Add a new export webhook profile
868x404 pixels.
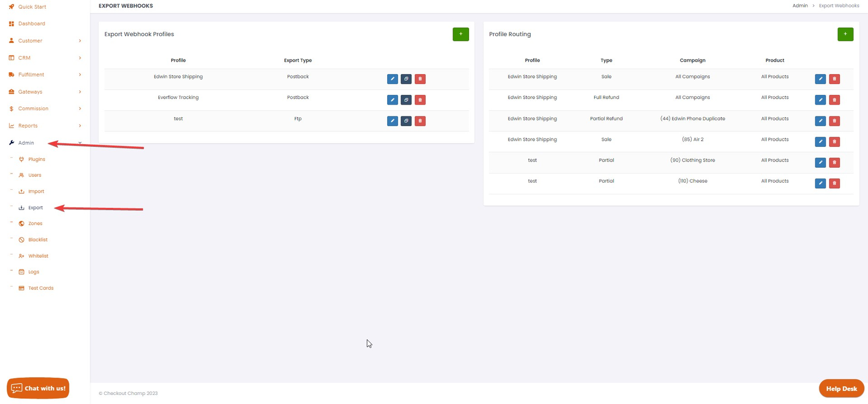461,34
